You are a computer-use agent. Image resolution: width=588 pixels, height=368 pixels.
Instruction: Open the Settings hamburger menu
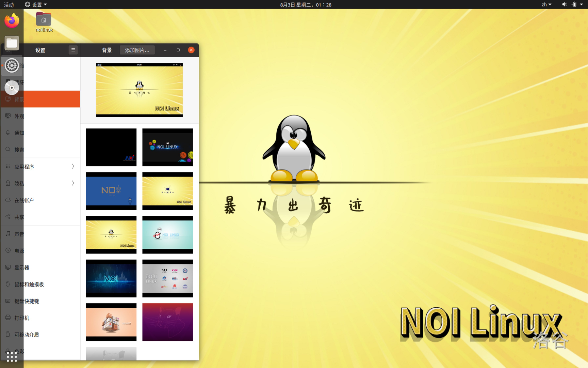73,50
